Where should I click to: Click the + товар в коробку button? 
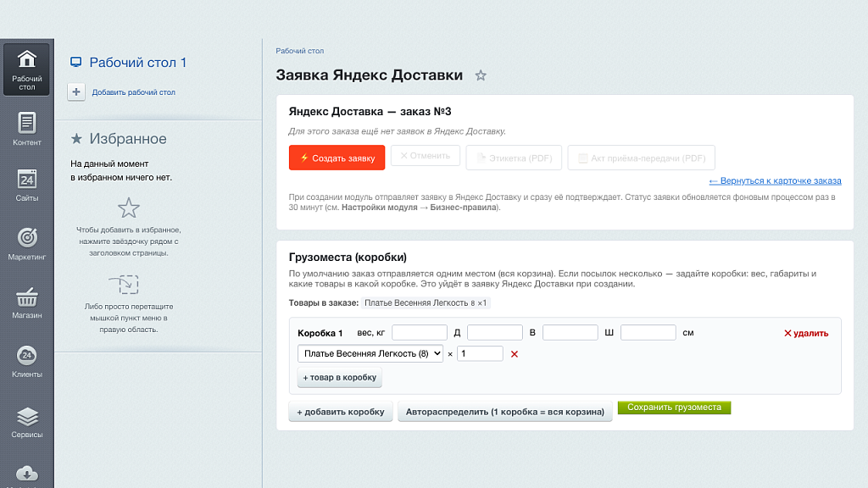(x=339, y=377)
